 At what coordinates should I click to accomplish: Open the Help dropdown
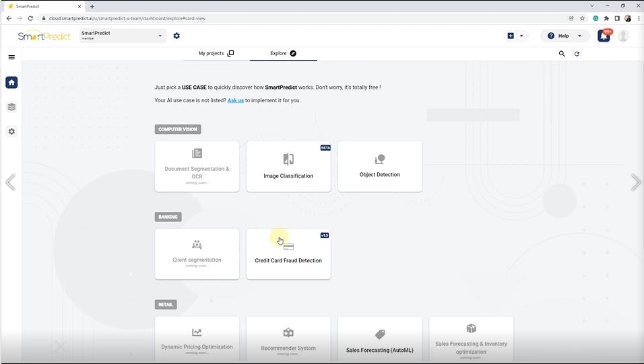pos(565,36)
